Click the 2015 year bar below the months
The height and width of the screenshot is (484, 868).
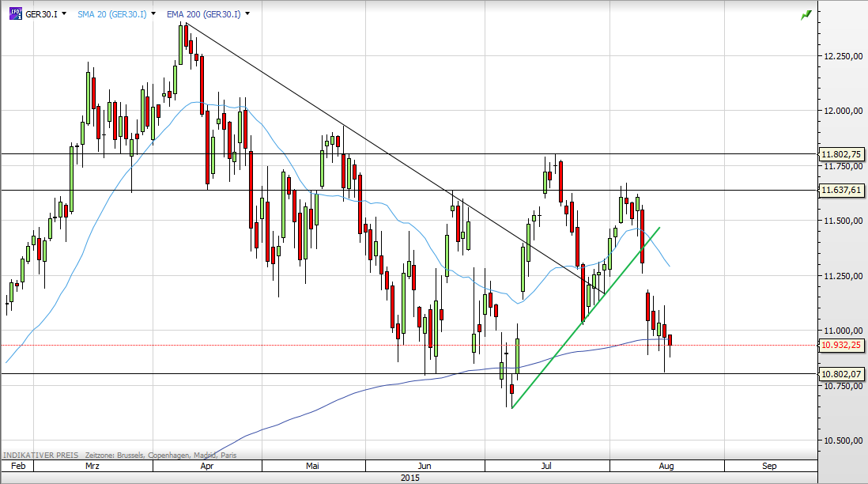point(409,478)
